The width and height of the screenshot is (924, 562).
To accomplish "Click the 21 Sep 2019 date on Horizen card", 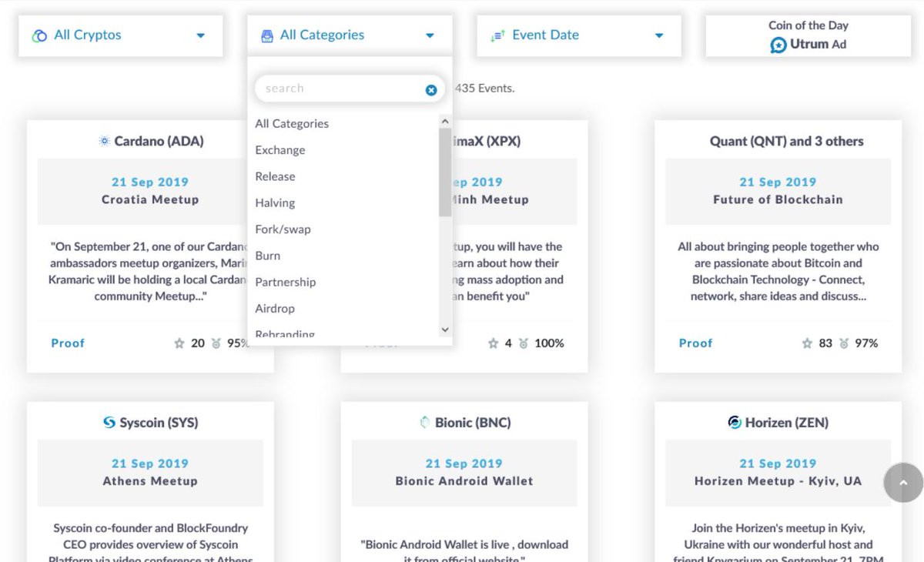I will (778, 463).
